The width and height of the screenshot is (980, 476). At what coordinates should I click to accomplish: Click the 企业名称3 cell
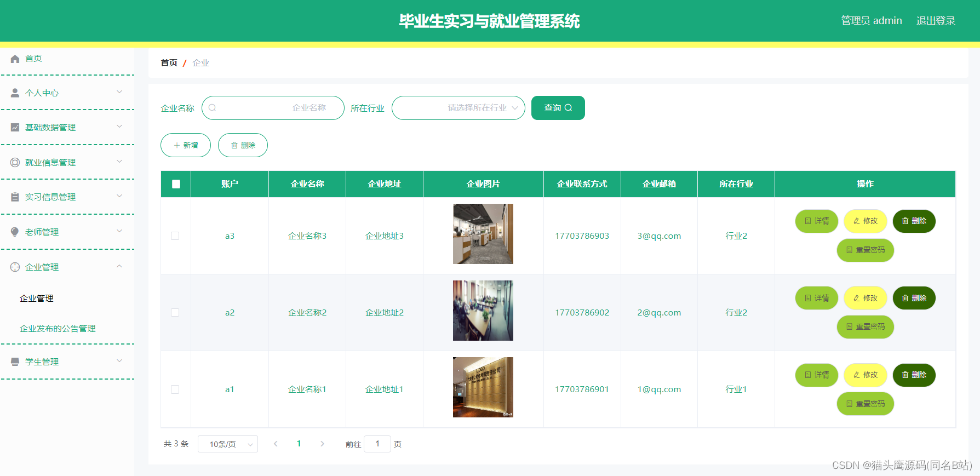coord(307,236)
